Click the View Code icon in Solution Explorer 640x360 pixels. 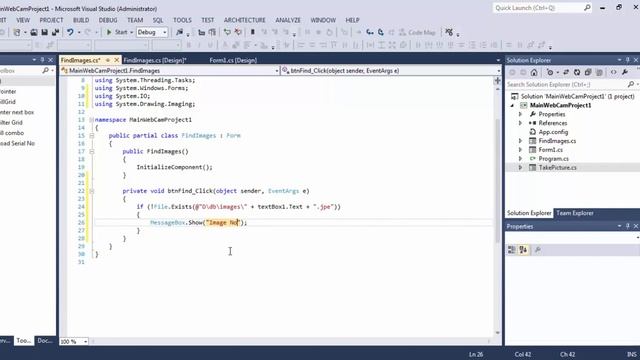click(613, 73)
